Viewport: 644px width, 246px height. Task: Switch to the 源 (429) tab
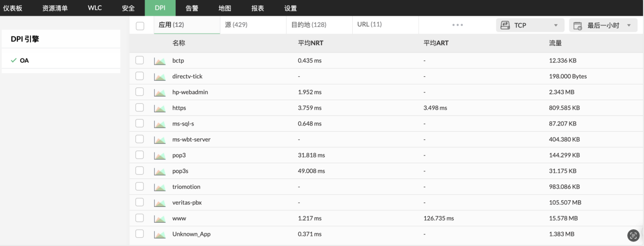[x=236, y=25]
